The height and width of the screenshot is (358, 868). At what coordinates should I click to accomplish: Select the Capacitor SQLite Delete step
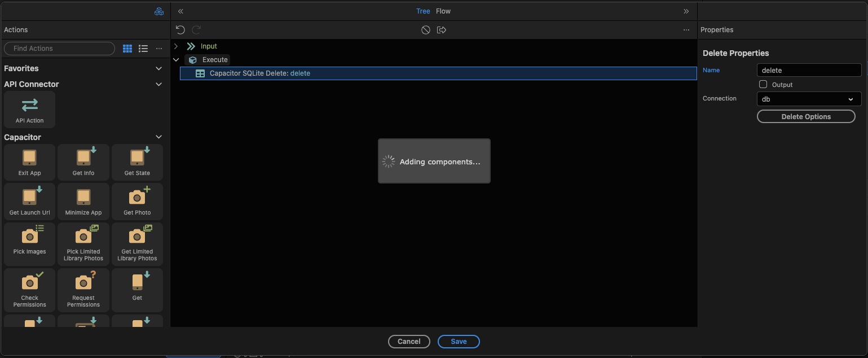[259, 73]
